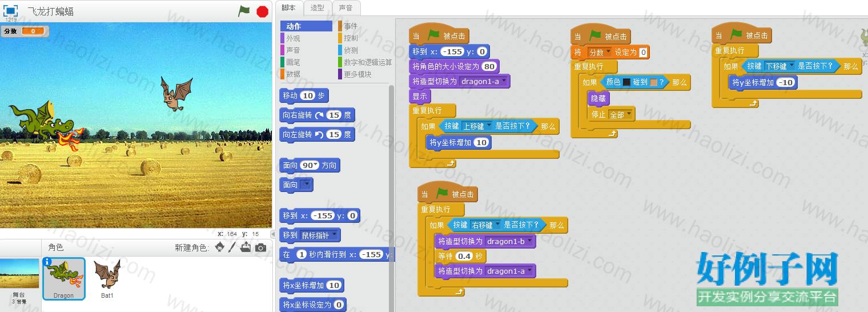Create new sprite from camera icon
Image resolution: width=868 pixels, height=312 pixels.
(260, 247)
